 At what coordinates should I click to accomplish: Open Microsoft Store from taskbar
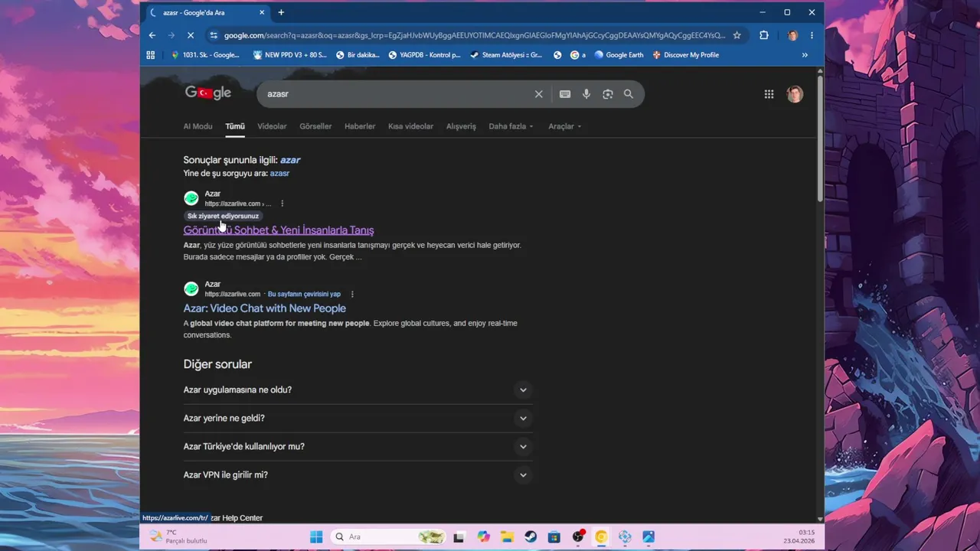click(x=554, y=537)
